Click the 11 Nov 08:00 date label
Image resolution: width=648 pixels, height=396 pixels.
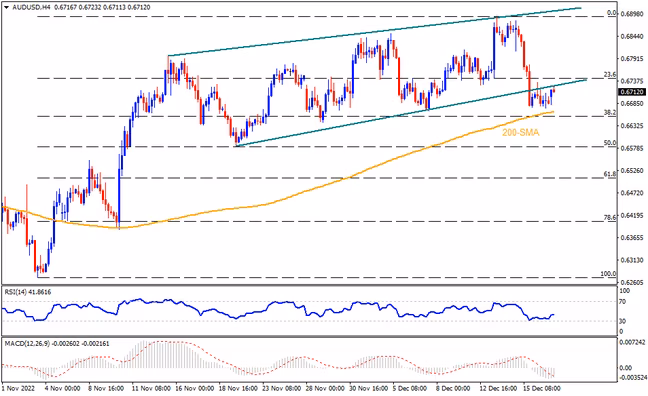coord(151,389)
